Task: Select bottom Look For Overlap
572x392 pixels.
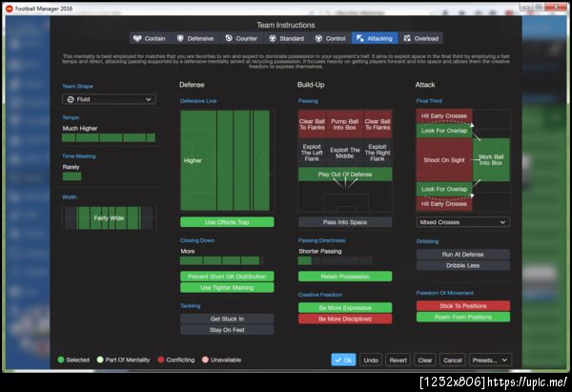Action: pyautogui.click(x=444, y=189)
